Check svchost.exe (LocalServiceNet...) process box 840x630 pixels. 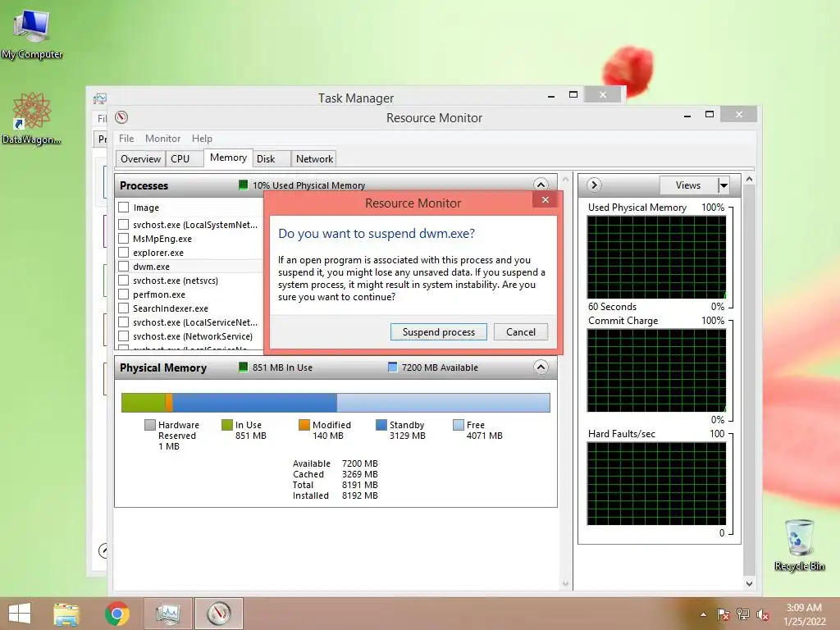[124, 322]
